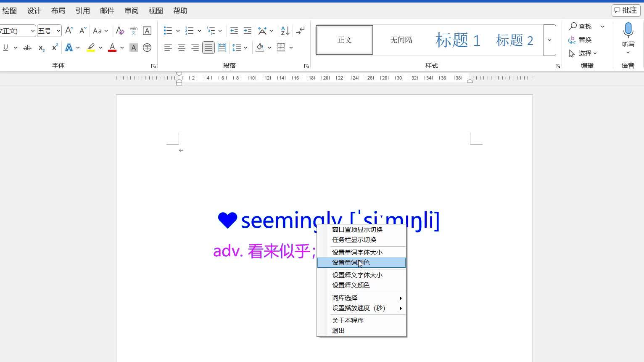Apply red font color
The image size is (644, 362).
[112, 48]
